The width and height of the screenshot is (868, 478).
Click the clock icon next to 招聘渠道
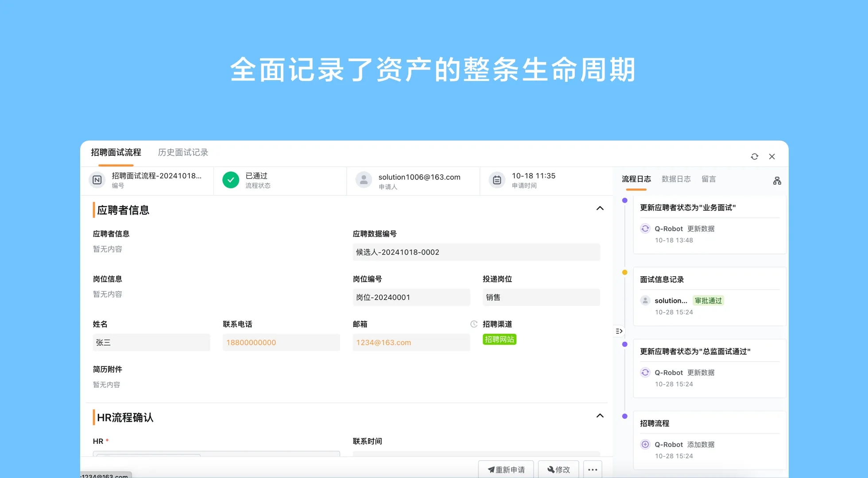pos(473,324)
